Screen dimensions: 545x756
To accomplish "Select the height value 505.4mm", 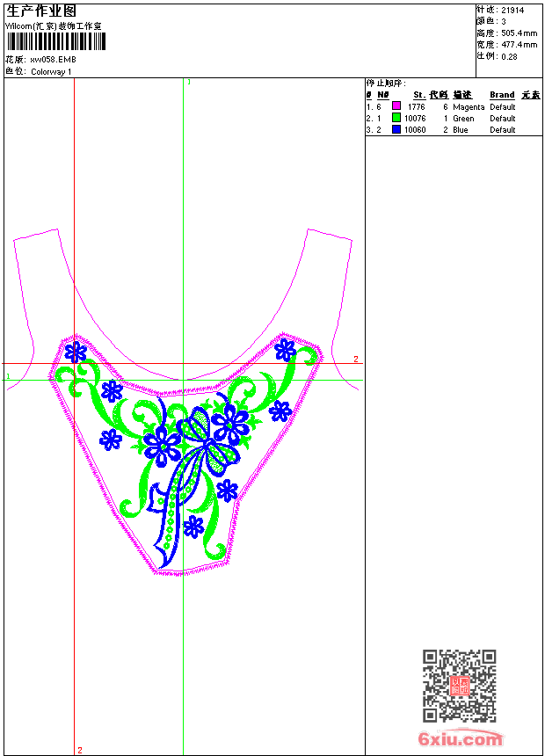I will [519, 33].
